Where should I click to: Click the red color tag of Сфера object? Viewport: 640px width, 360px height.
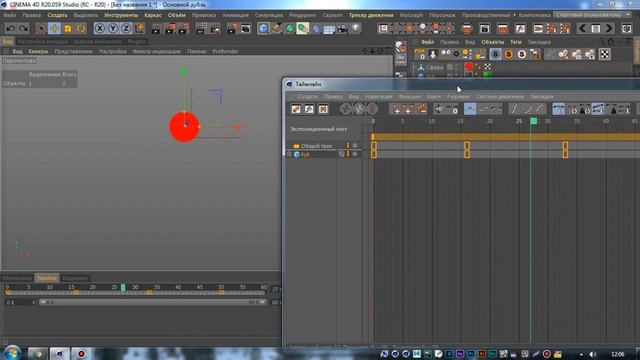pos(469,67)
